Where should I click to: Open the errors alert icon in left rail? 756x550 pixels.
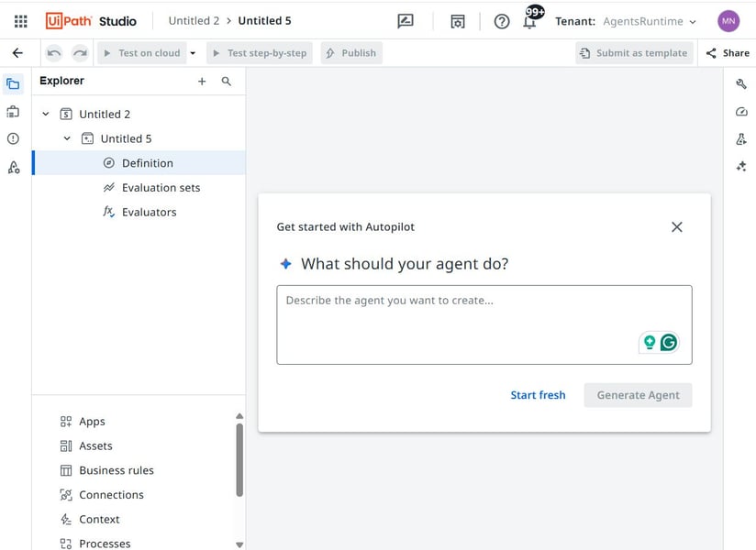coord(13,138)
